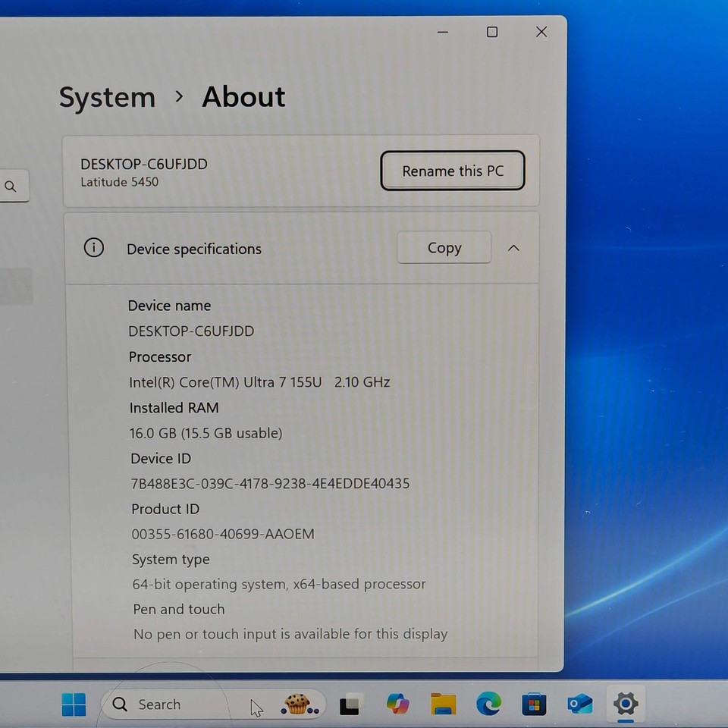The image size is (728, 728).
Task: Open the Microsoft Store
Action: point(534,704)
